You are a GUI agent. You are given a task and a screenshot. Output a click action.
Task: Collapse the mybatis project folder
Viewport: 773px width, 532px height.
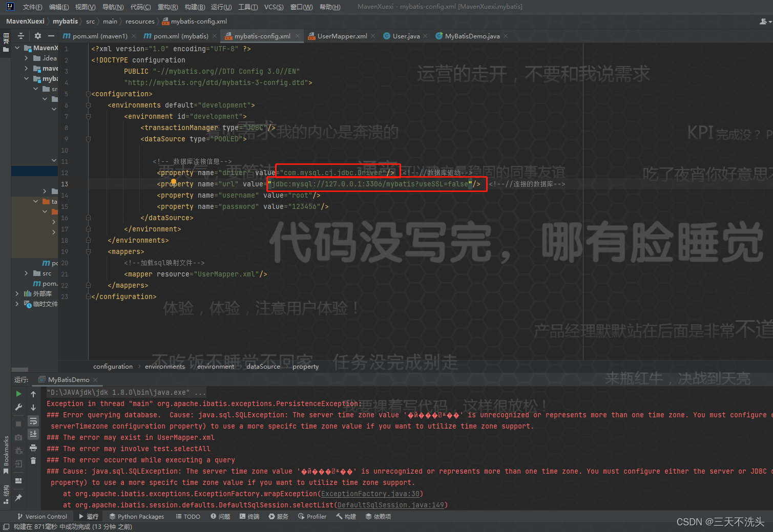[26, 78]
